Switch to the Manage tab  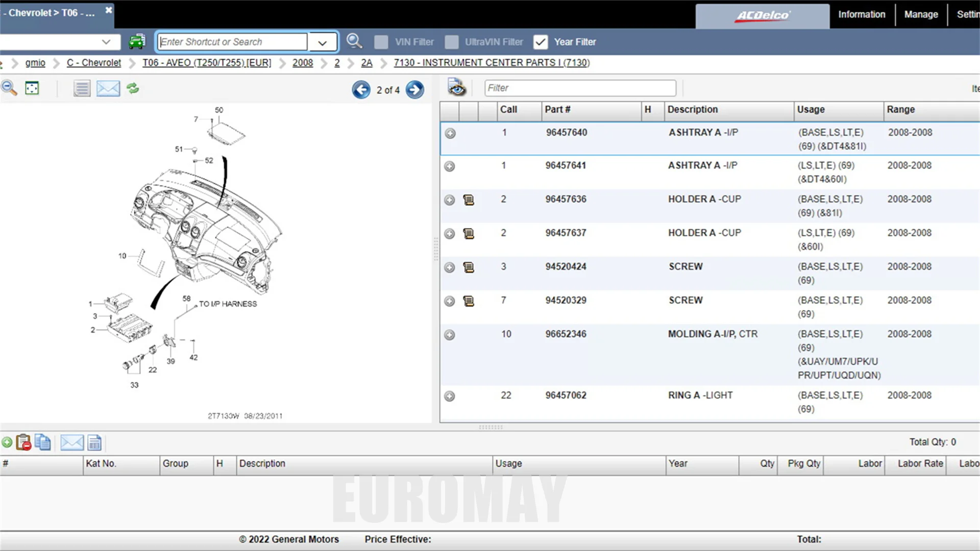pos(921,14)
